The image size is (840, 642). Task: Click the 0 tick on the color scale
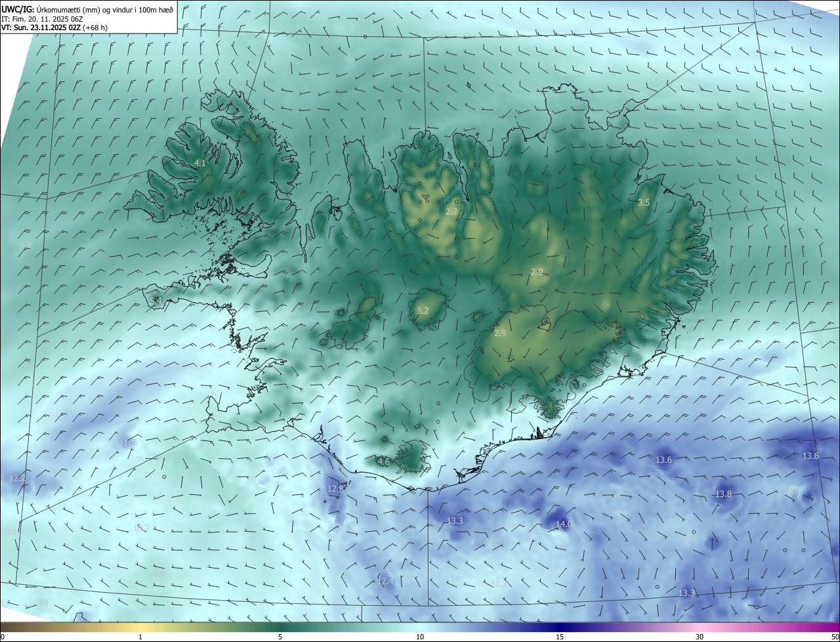tap(2, 637)
